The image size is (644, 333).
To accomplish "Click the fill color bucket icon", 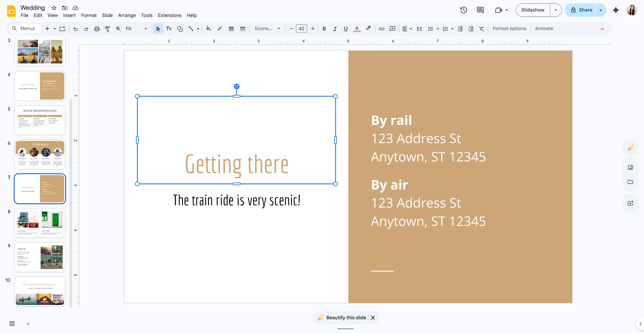I will pos(208,29).
